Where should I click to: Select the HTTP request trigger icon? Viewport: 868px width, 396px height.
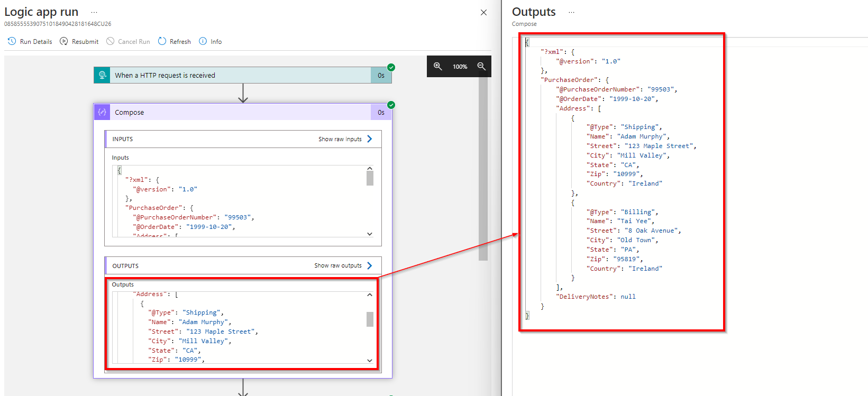[x=102, y=75]
